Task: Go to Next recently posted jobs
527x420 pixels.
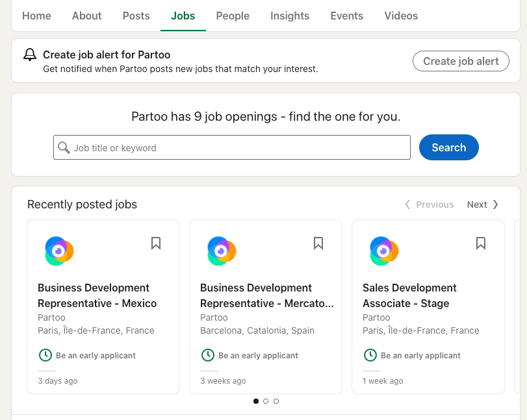Action: (x=482, y=204)
